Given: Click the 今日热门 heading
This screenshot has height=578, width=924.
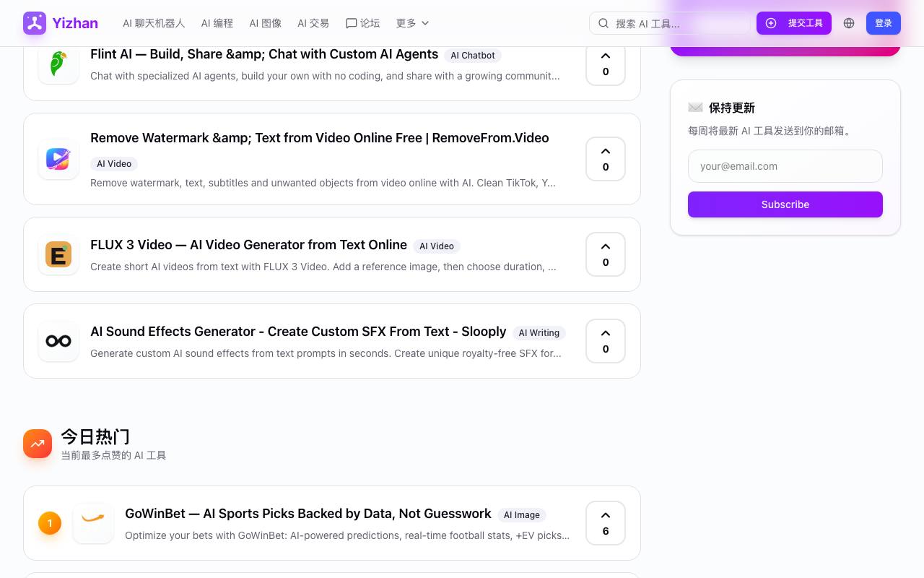Looking at the screenshot, I should pos(95,437).
